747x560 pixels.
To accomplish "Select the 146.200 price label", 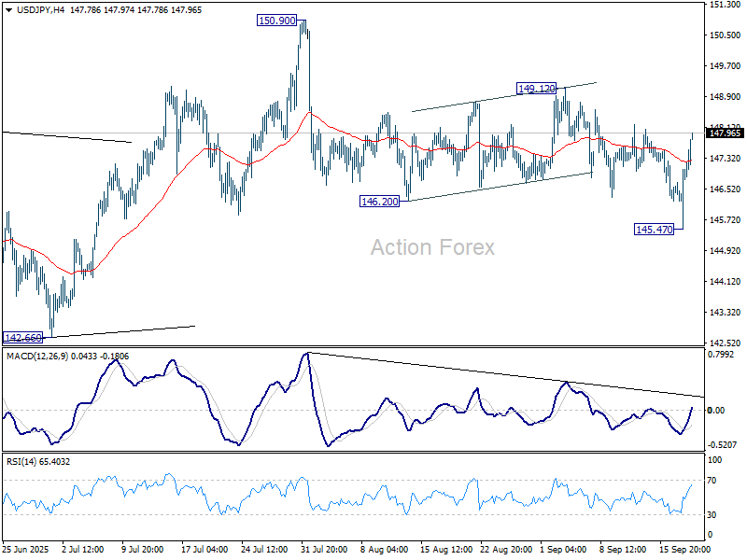I will pyautogui.click(x=380, y=202).
